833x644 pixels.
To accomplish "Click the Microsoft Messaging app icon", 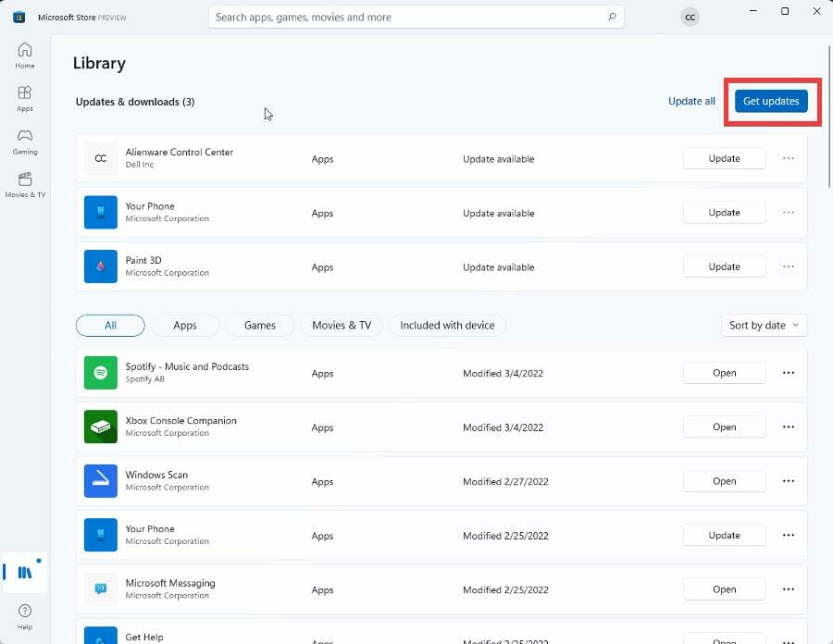I will (100, 589).
